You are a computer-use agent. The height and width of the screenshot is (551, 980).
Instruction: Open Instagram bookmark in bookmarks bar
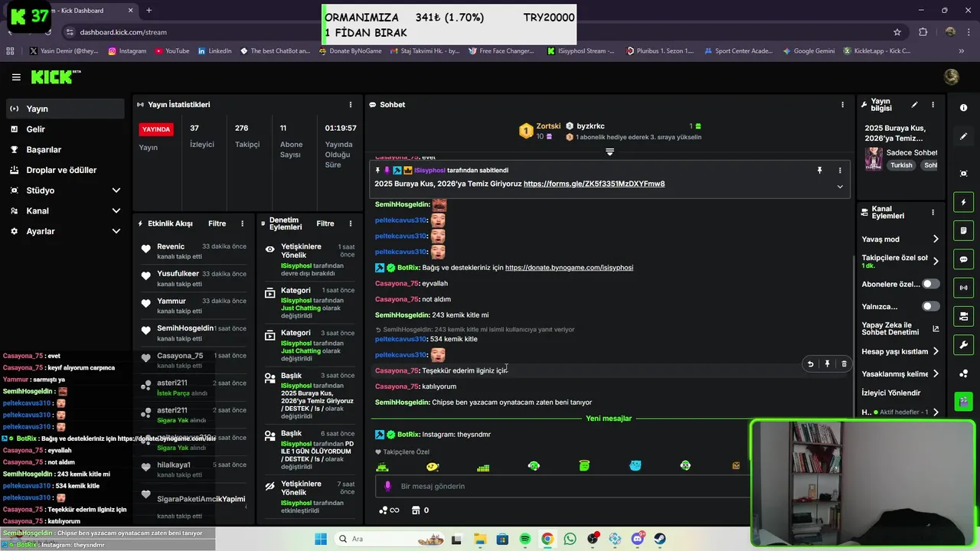(x=127, y=51)
